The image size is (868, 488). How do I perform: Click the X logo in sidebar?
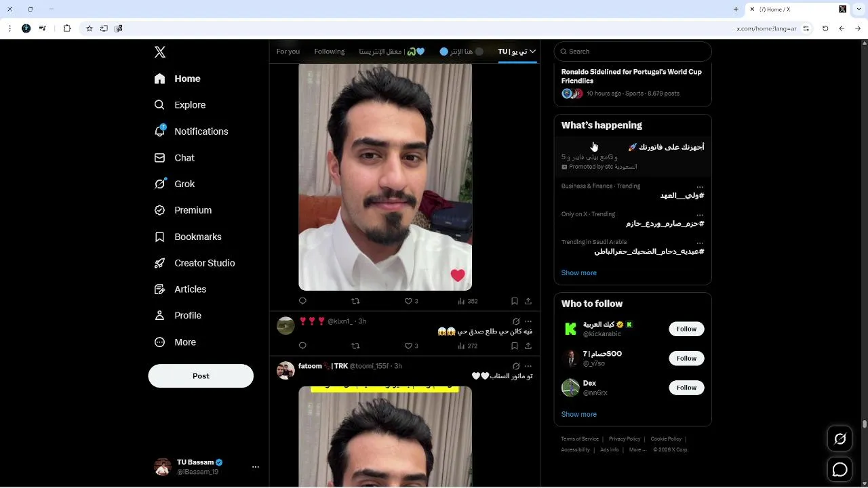(x=160, y=52)
